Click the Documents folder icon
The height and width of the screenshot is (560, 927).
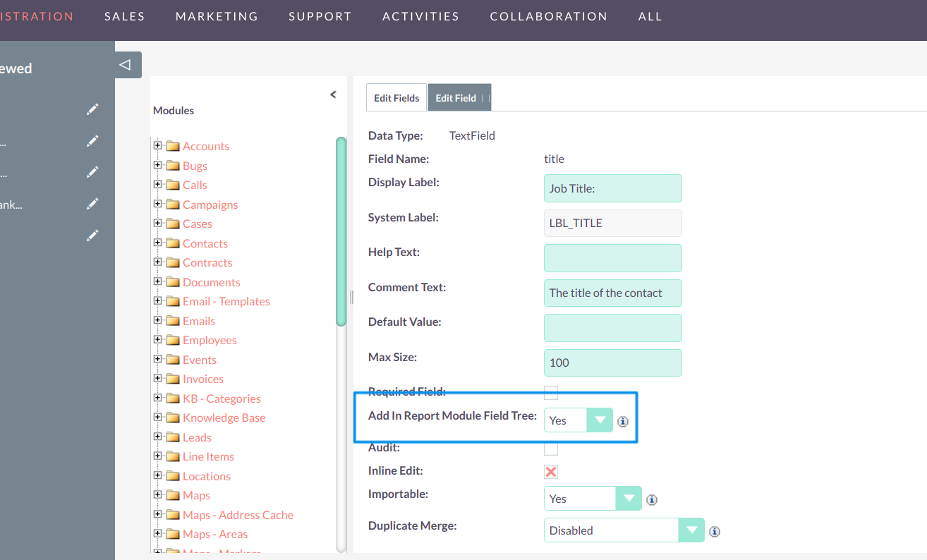click(173, 282)
